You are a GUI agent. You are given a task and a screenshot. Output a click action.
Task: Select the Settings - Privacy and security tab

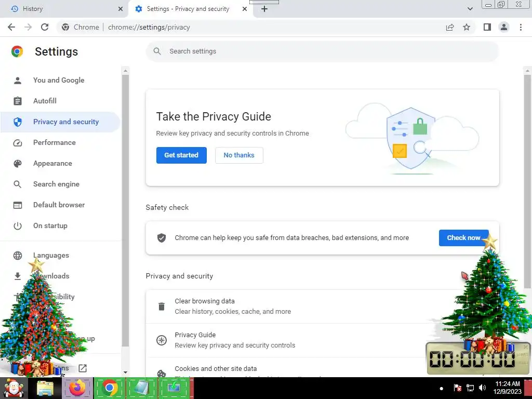[188, 9]
